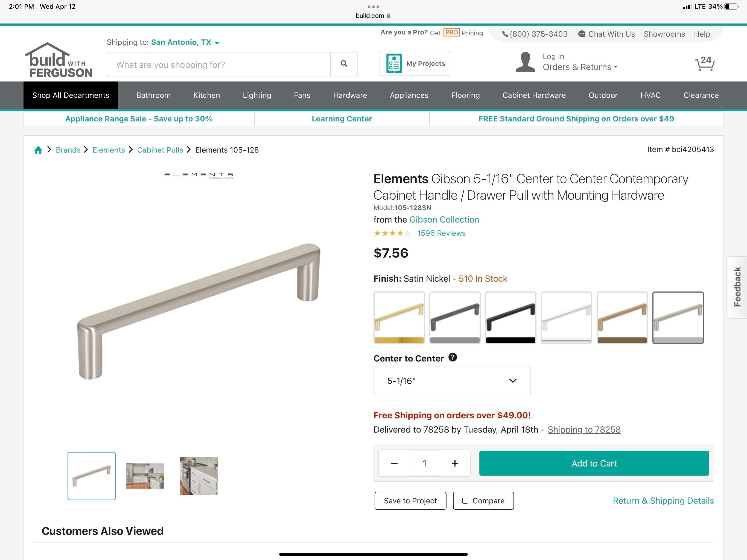Click the Chat With Us bubble icon
The width and height of the screenshot is (747, 560).
pos(582,34)
